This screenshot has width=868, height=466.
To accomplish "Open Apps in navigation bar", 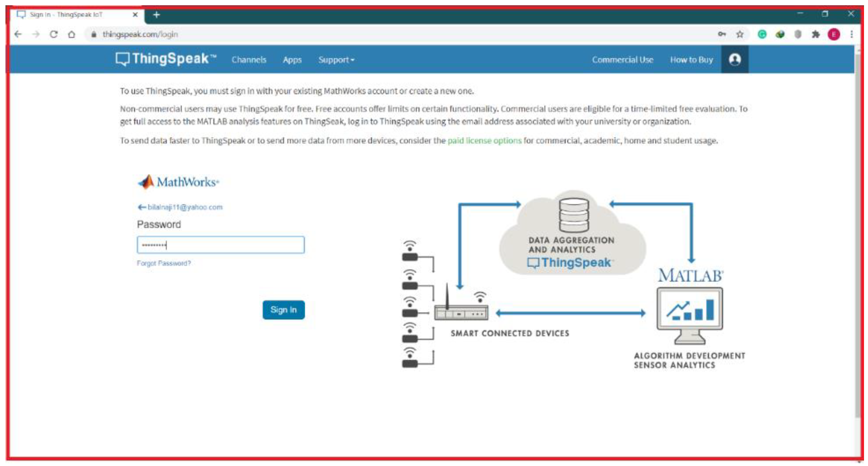I will coord(292,60).
